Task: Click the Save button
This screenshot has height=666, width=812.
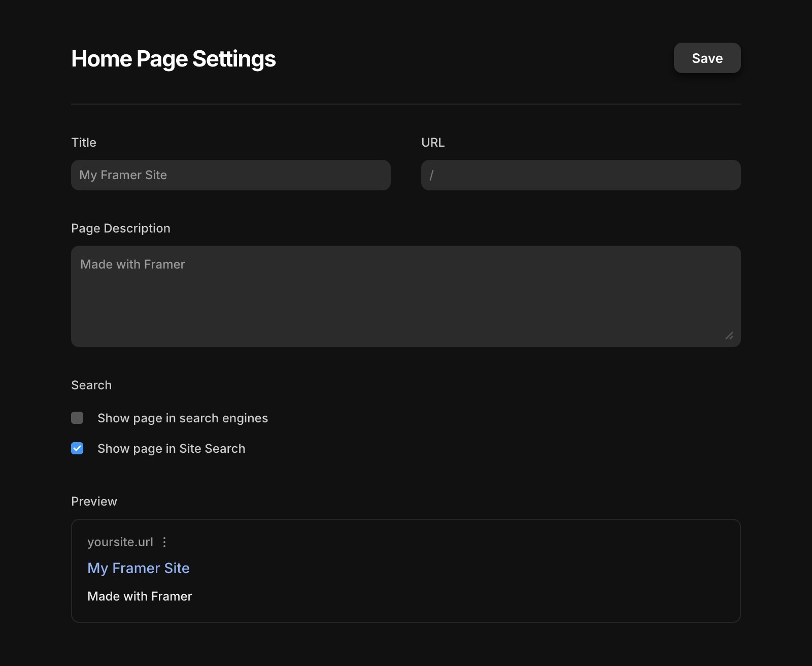Action: pos(706,58)
